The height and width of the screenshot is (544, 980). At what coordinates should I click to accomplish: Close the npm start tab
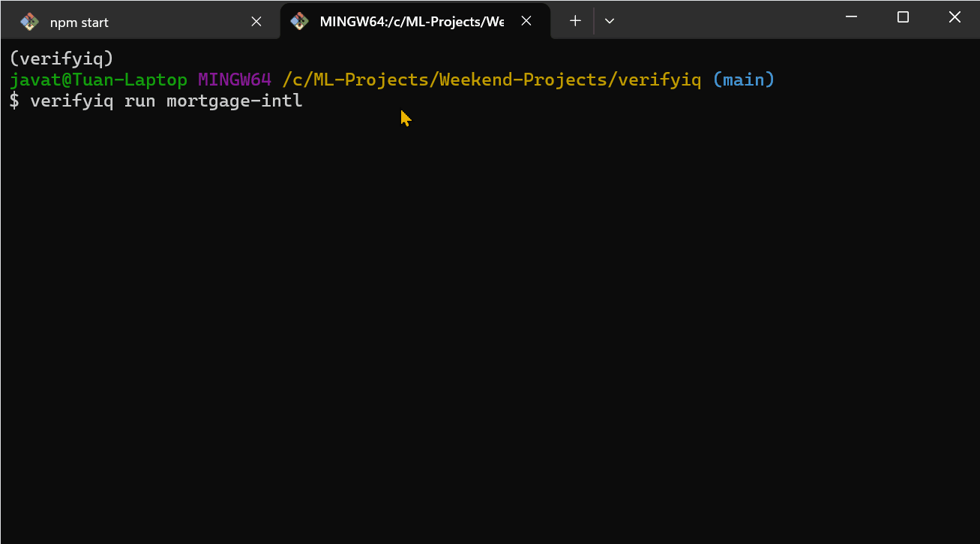(x=256, y=22)
